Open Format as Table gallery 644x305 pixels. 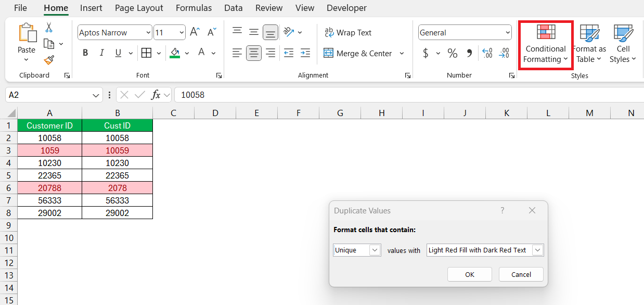589,45
